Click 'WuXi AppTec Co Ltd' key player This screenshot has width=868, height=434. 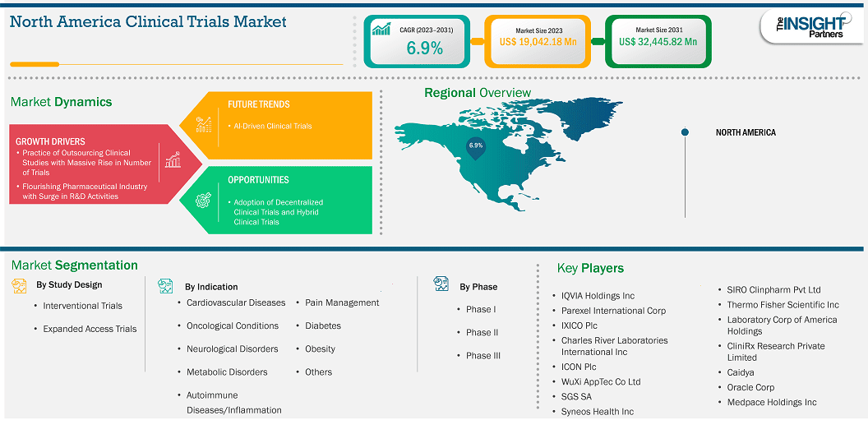(x=601, y=381)
